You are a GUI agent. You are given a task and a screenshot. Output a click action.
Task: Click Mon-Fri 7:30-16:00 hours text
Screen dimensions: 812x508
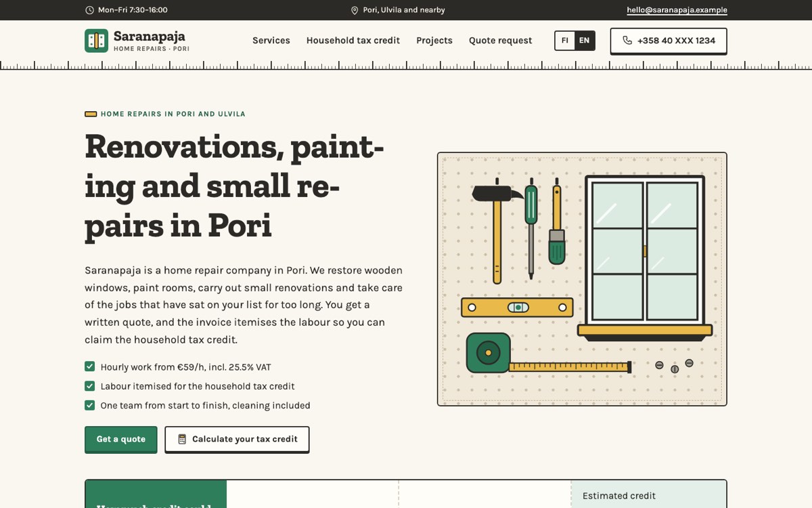133,10
